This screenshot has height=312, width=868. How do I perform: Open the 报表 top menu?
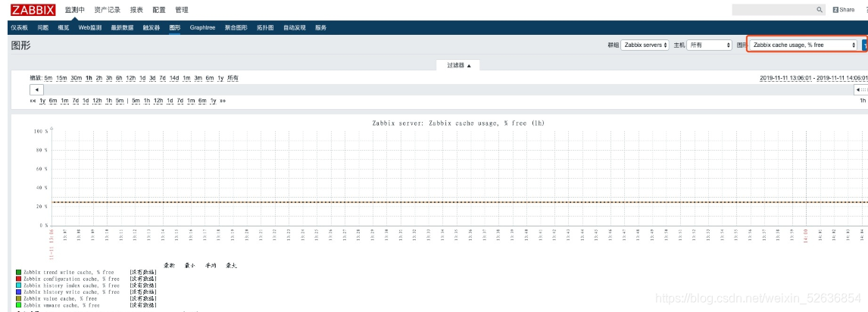(136, 10)
